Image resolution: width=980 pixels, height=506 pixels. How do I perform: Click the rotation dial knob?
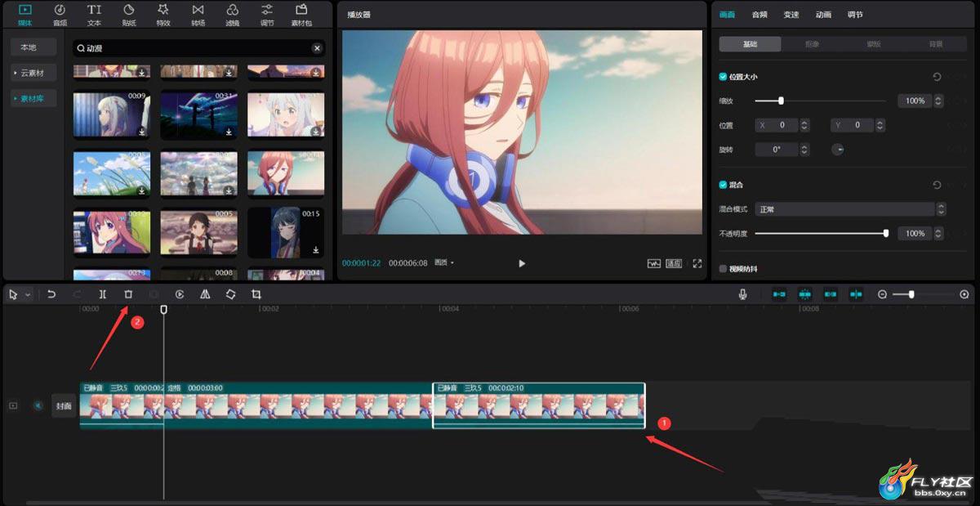(x=837, y=150)
